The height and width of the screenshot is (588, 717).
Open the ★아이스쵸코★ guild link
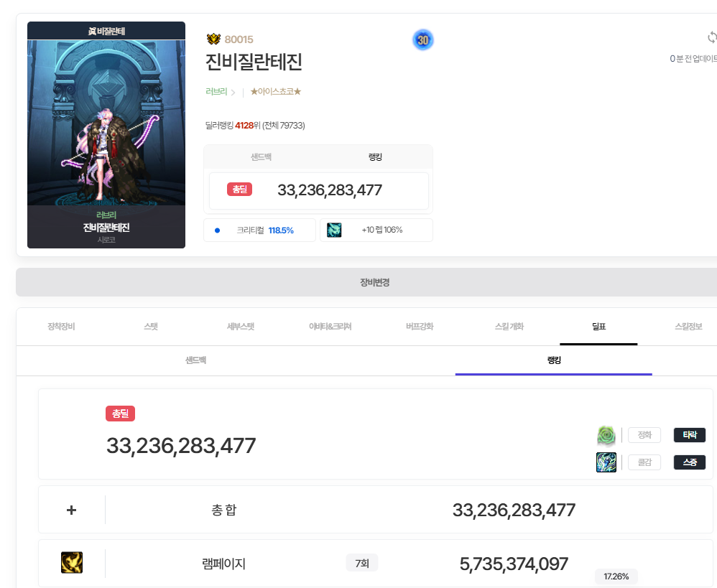275,92
